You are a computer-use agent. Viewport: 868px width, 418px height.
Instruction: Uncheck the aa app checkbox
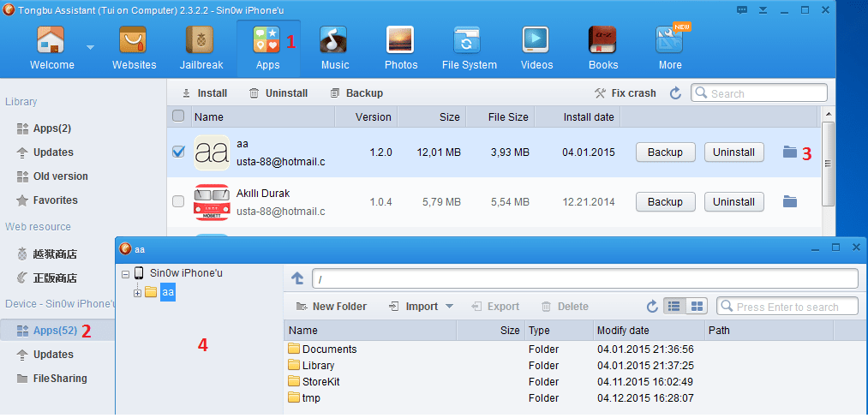click(x=178, y=152)
